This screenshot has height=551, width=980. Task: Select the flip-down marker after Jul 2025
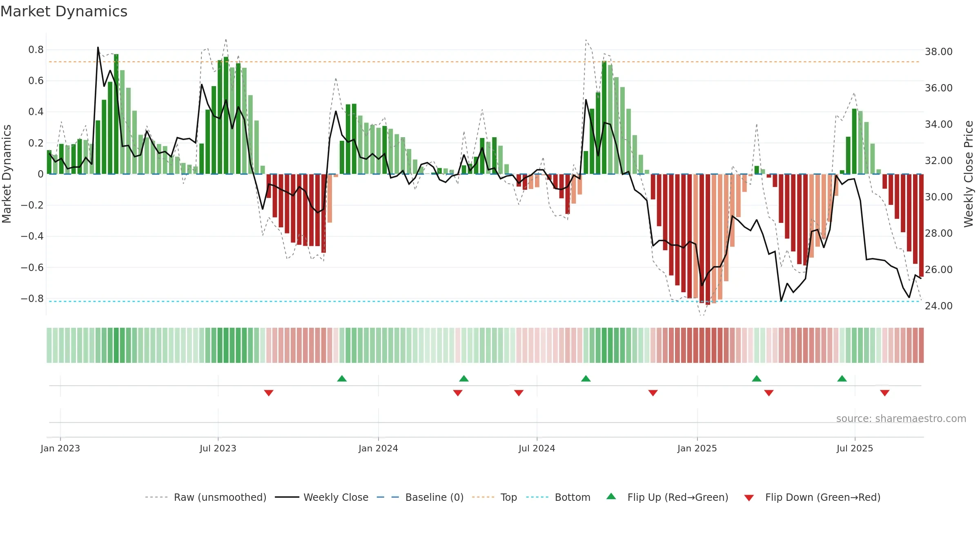coord(885,393)
